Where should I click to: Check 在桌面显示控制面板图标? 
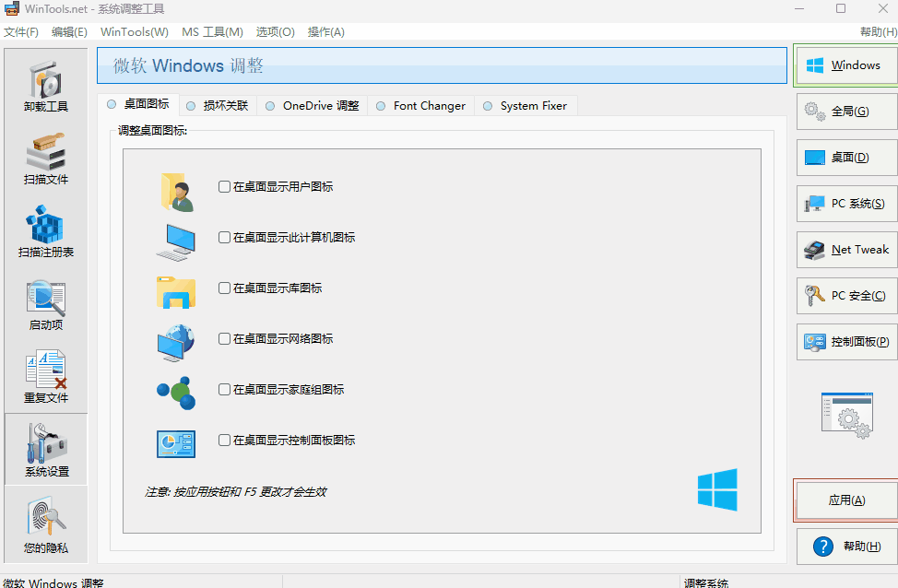(x=225, y=440)
